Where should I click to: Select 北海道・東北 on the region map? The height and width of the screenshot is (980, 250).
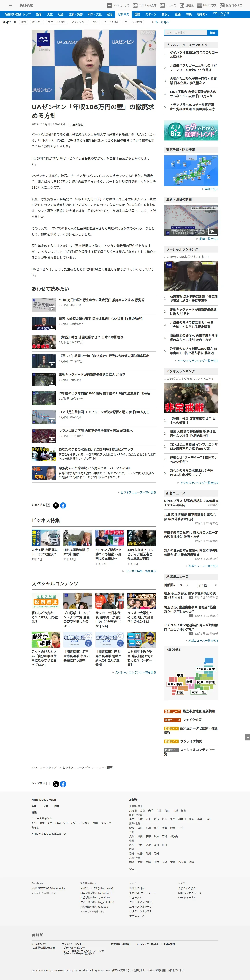pyautogui.click(x=206, y=669)
